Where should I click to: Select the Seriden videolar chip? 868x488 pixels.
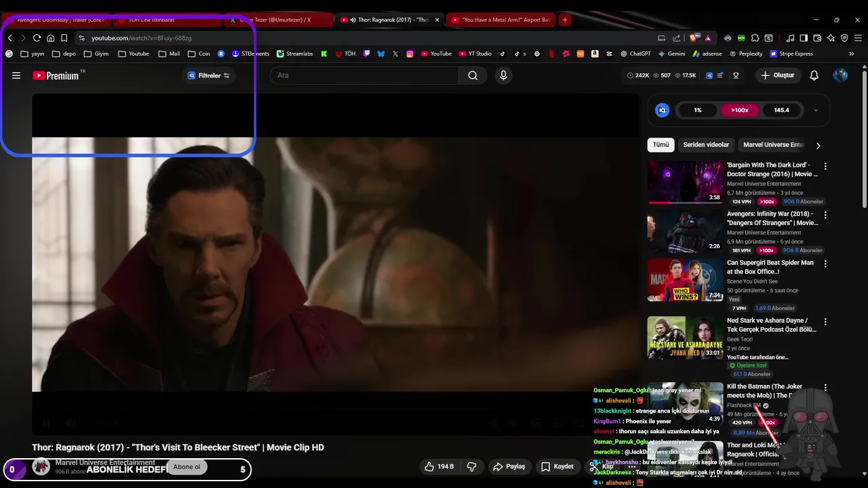pyautogui.click(x=706, y=144)
